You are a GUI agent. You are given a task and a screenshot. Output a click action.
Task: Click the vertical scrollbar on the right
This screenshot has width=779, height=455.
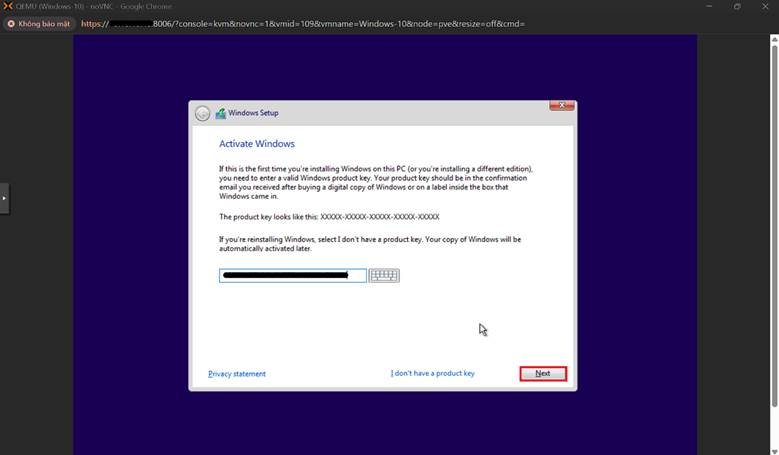[774, 220]
